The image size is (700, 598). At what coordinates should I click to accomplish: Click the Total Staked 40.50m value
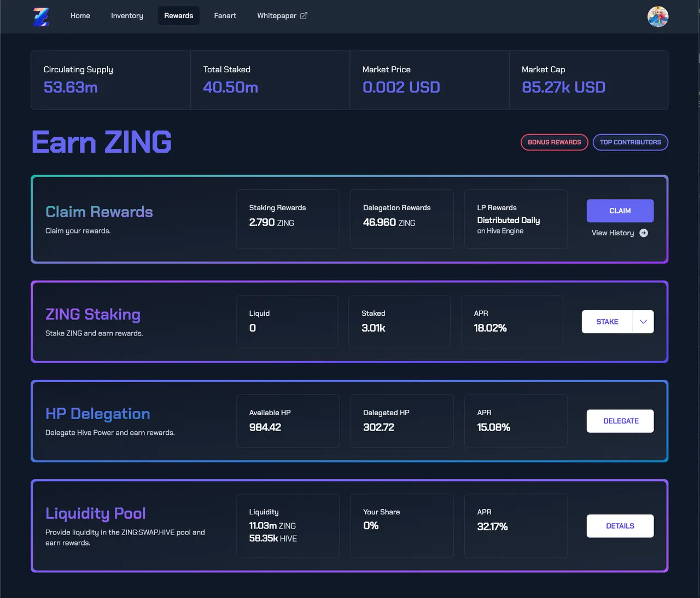(x=230, y=88)
